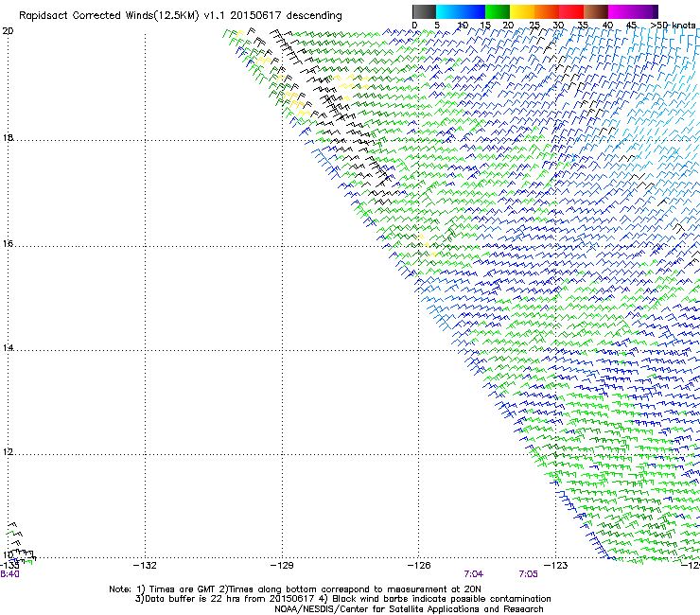Click the latitude label '16'
Viewport: 700px width, 615px height.
tap(8, 243)
